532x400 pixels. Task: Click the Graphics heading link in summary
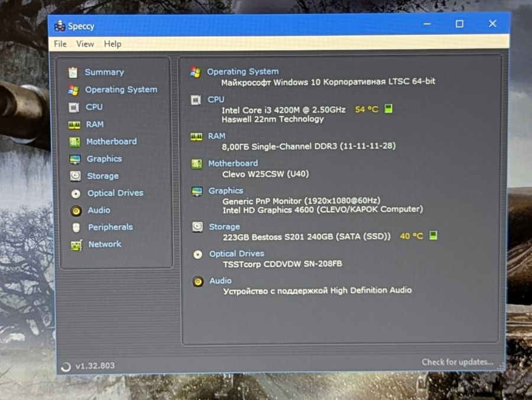tap(226, 191)
